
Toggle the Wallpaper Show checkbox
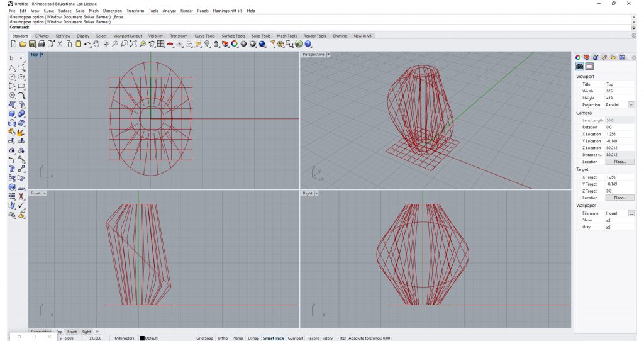tap(608, 220)
